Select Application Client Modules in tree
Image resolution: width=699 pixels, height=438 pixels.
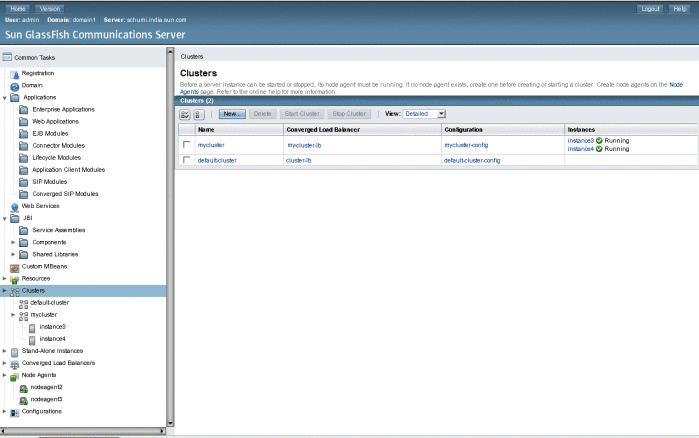[68, 170]
